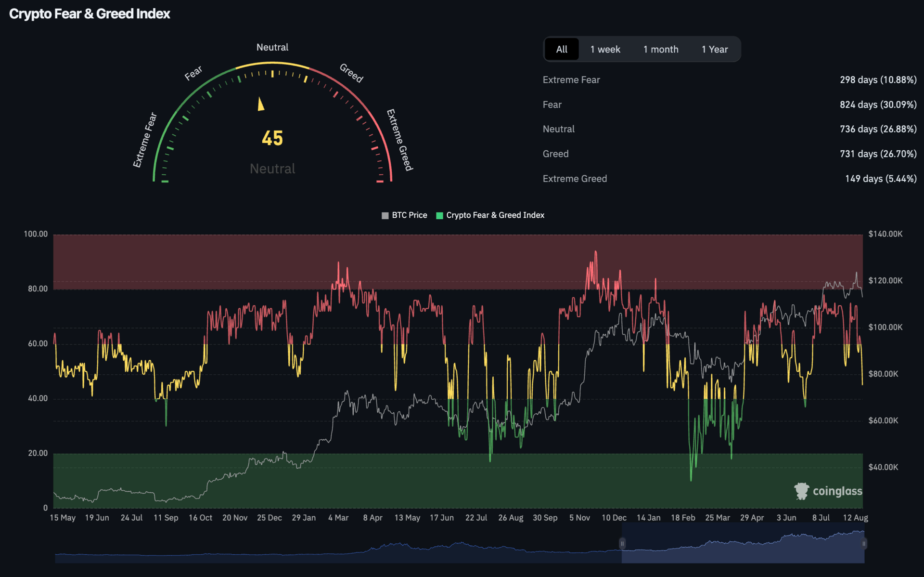Viewport: 924px width, 577px height.
Task: Switch to the 1 month tab
Action: [x=661, y=49]
